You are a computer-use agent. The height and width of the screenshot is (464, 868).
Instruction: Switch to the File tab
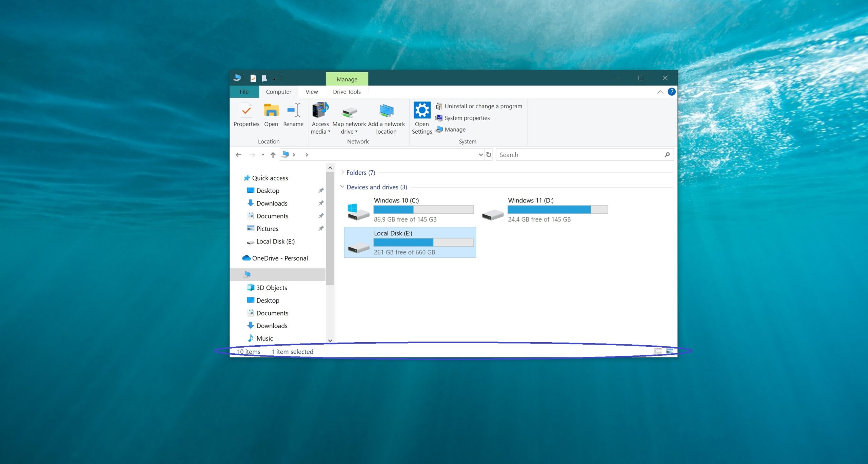pos(244,92)
